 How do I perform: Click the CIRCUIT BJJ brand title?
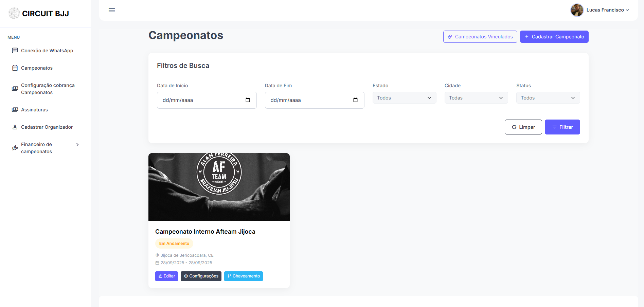pyautogui.click(x=46, y=14)
